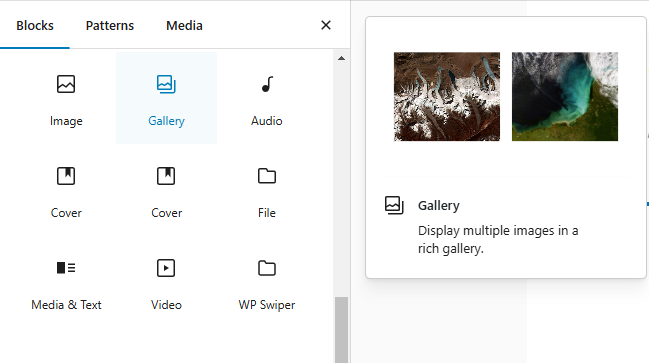
Task: Click the scrollbar up arrow
Action: pyautogui.click(x=341, y=58)
